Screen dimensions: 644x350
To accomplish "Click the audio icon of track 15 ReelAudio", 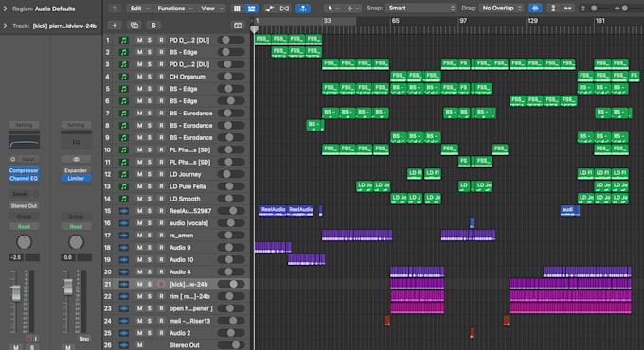I will click(124, 211).
